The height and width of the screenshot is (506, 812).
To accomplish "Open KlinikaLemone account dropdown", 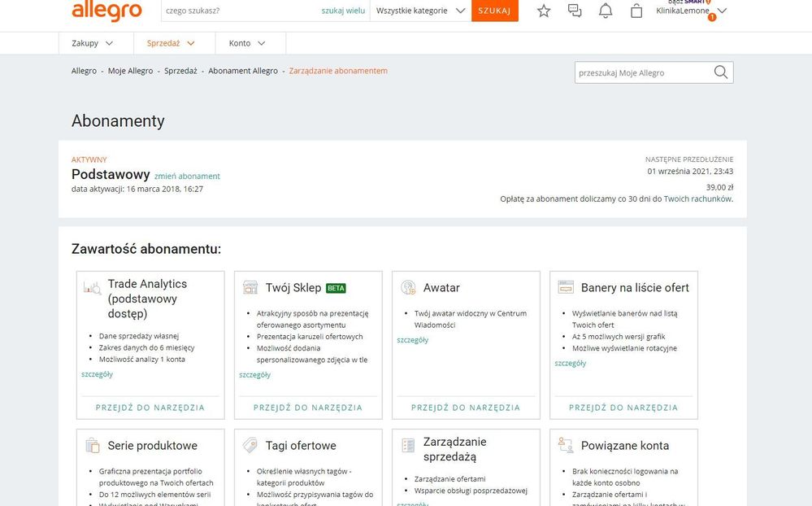I will tap(692, 11).
